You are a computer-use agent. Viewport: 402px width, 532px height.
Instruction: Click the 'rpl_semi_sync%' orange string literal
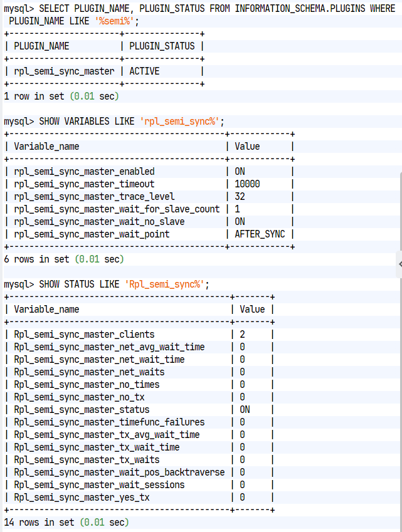point(179,122)
